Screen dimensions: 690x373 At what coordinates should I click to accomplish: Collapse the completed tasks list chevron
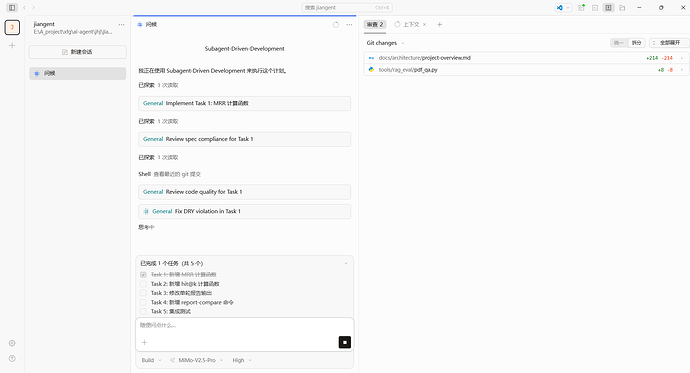click(x=346, y=263)
